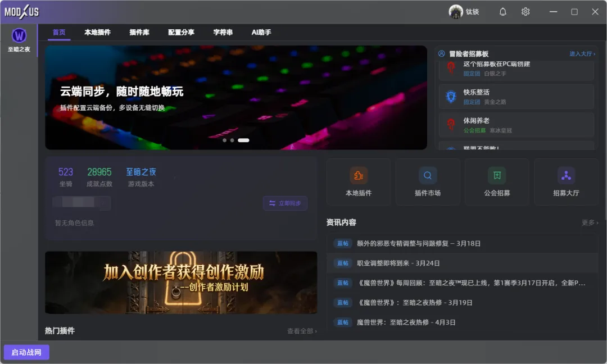Screen dimensions: 607x364
Task: Switch to 首页 tab
Action: [59, 33]
